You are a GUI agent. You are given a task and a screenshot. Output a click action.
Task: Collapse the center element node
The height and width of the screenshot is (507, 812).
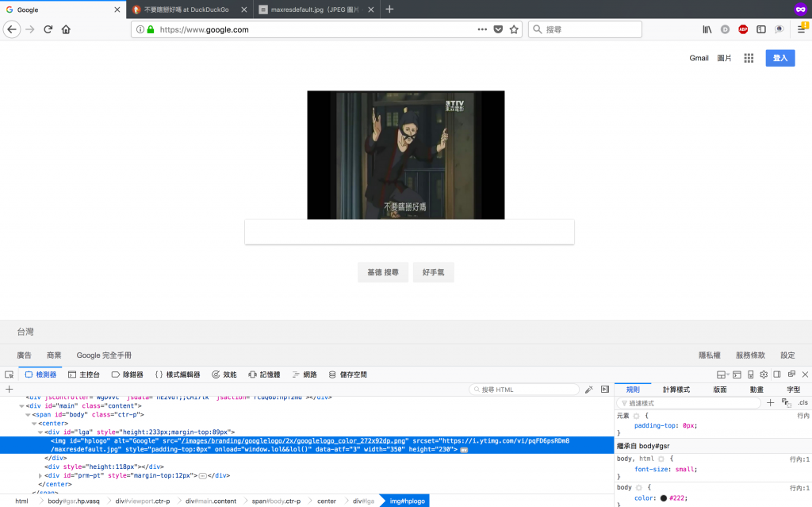click(34, 424)
